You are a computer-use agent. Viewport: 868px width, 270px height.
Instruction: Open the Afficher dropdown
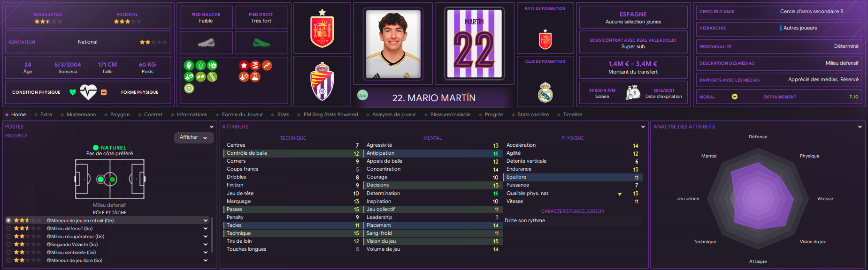[194, 137]
